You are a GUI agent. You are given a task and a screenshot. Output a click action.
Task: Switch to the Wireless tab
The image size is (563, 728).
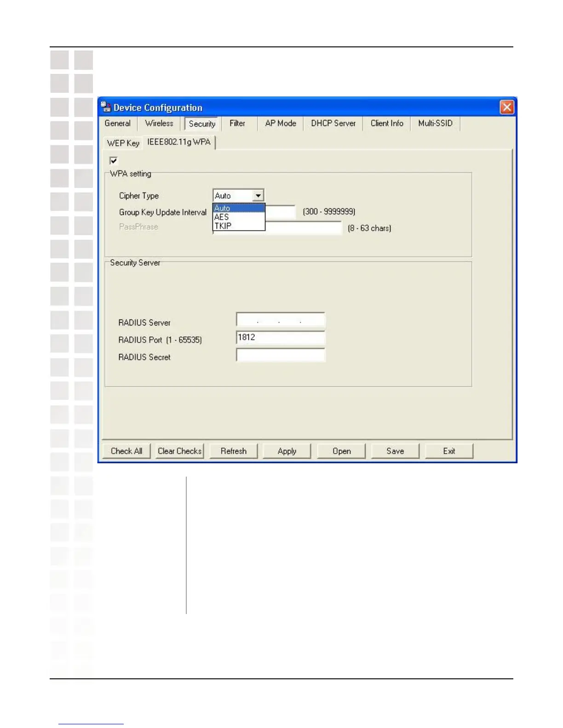159,123
